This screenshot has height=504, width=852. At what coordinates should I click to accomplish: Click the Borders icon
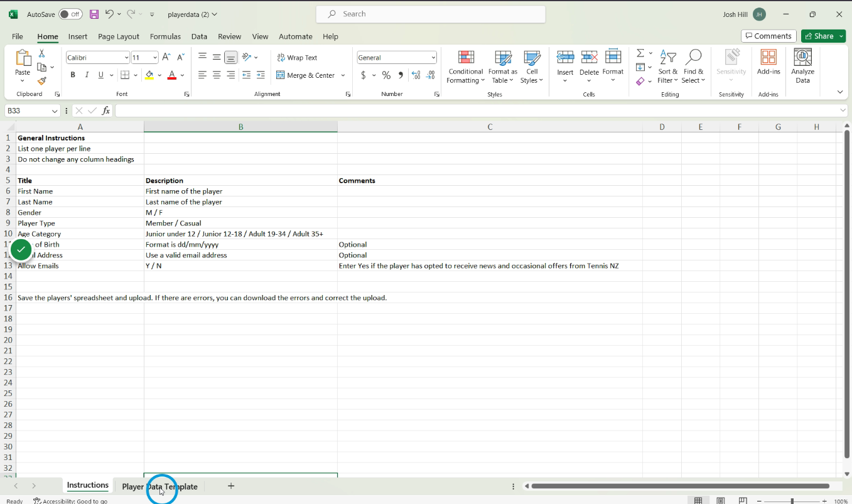pos(125,75)
